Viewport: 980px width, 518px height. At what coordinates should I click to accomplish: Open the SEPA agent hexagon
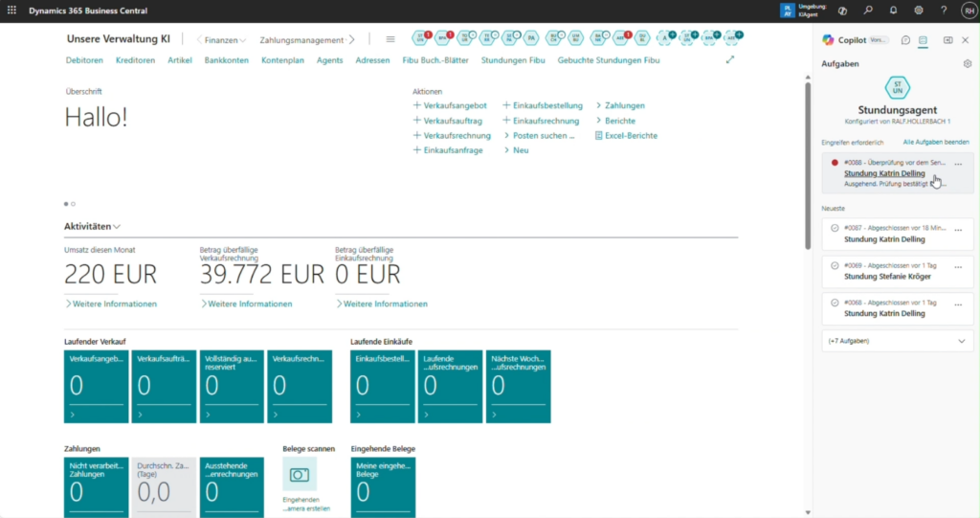[x=509, y=38]
